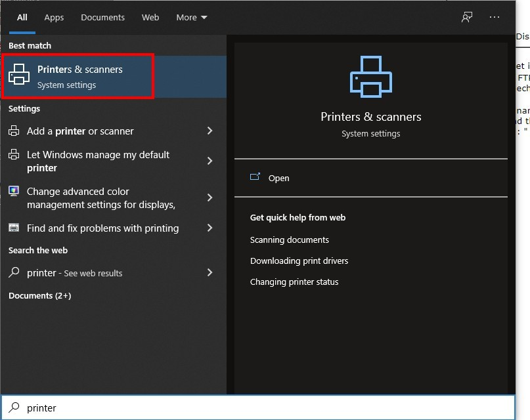Click the Documents (2+) section header

[40, 296]
